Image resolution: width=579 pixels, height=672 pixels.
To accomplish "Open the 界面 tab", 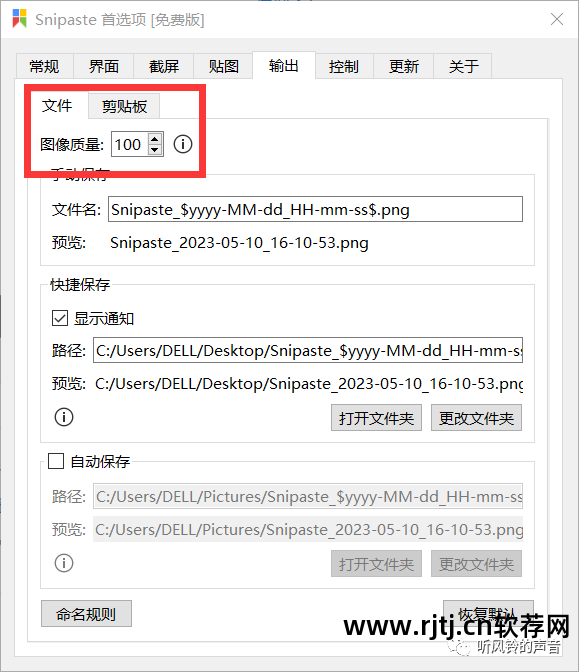I will pyautogui.click(x=104, y=66).
